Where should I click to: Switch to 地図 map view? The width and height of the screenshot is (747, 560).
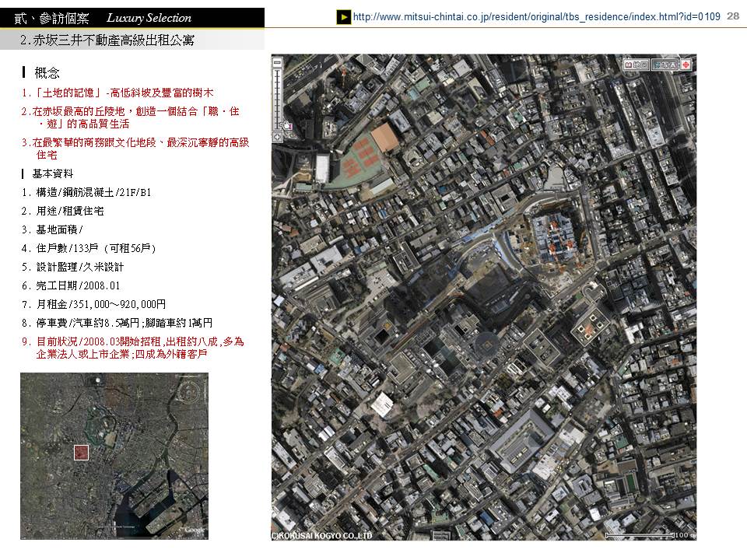(x=637, y=65)
